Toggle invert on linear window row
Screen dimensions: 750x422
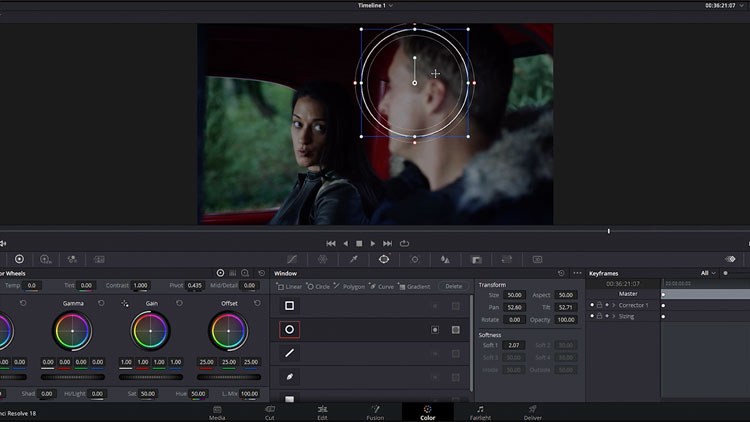(x=435, y=306)
